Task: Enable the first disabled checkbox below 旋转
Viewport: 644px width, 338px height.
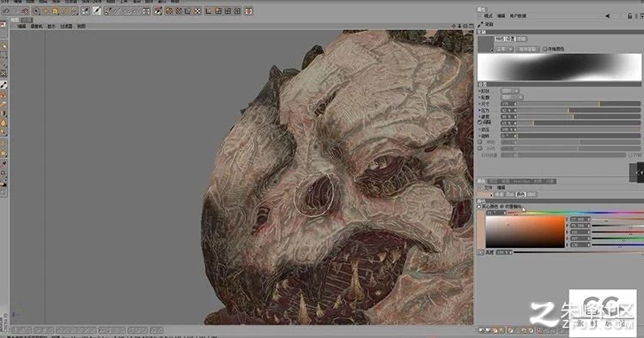Action: (x=480, y=142)
